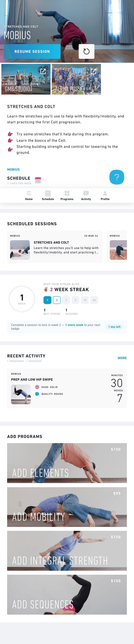
Task: Click MORE link in Recent Activity
Action: (122, 358)
